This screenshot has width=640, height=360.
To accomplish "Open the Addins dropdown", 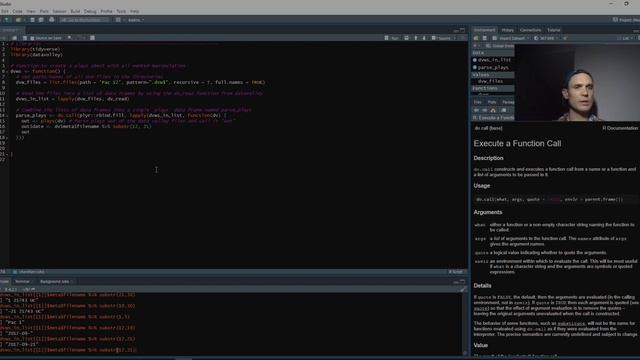I will pyautogui.click(x=136, y=20).
